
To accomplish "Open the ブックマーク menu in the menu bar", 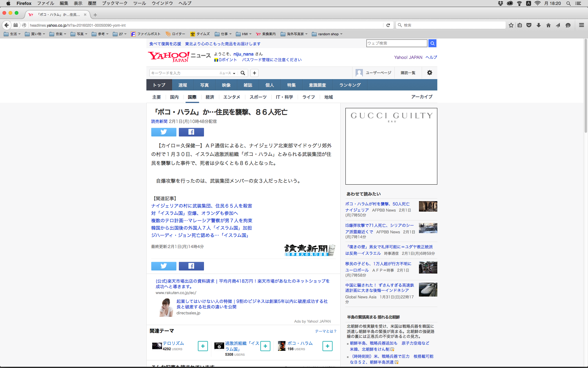I will pos(115,3).
